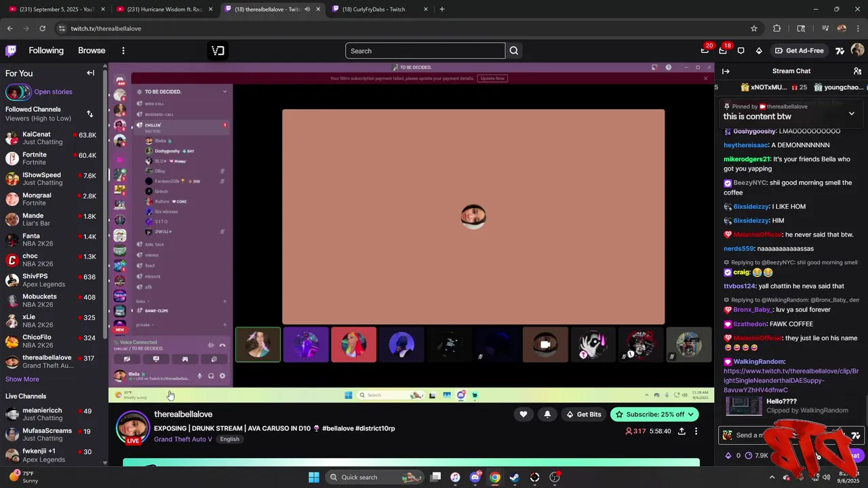Click Chrome address bar URL

[x=106, y=28]
